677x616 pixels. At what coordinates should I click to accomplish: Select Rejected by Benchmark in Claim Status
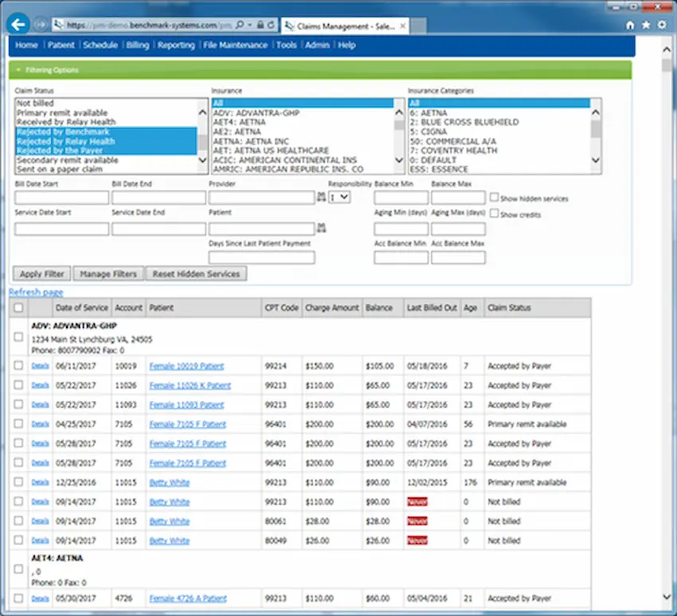pos(64,131)
